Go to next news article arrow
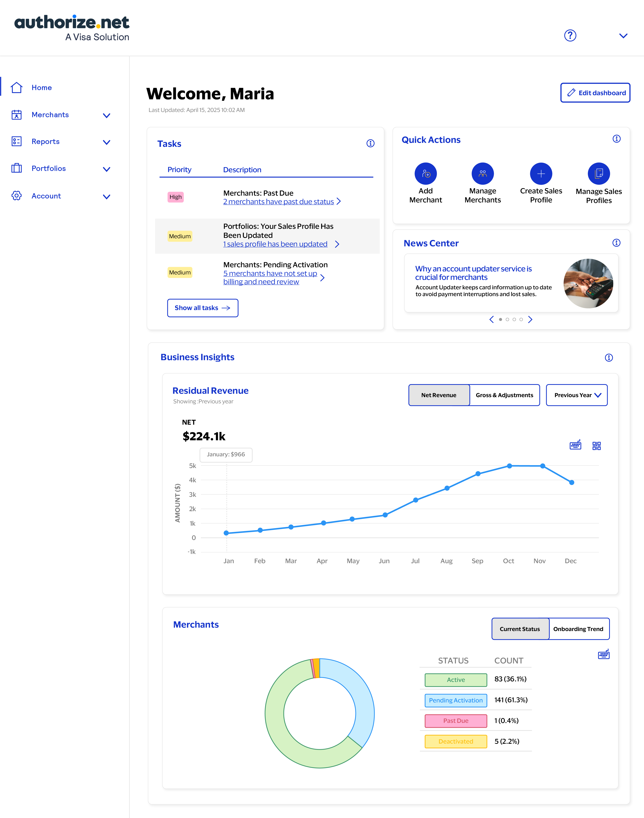The height and width of the screenshot is (818, 644). point(530,319)
